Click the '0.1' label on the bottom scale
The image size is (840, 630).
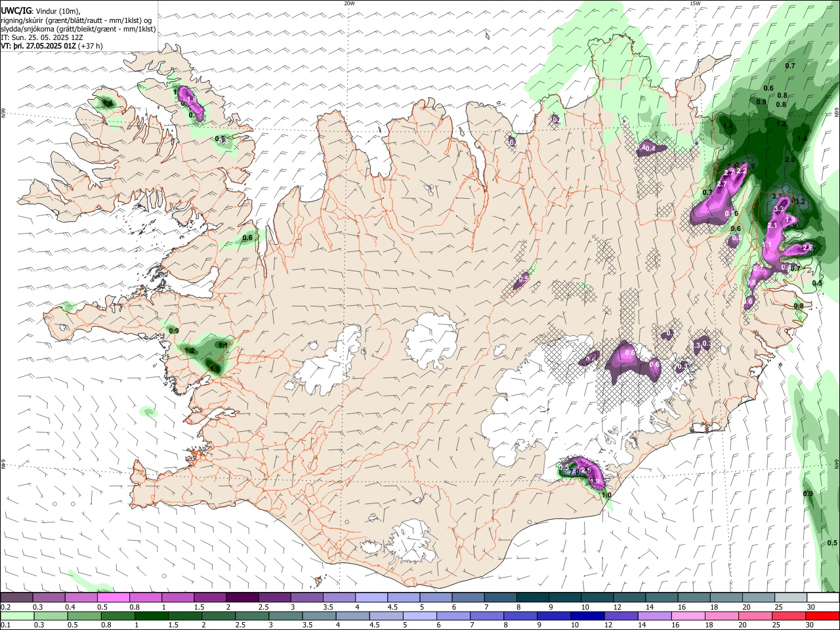pyautogui.click(x=5, y=625)
